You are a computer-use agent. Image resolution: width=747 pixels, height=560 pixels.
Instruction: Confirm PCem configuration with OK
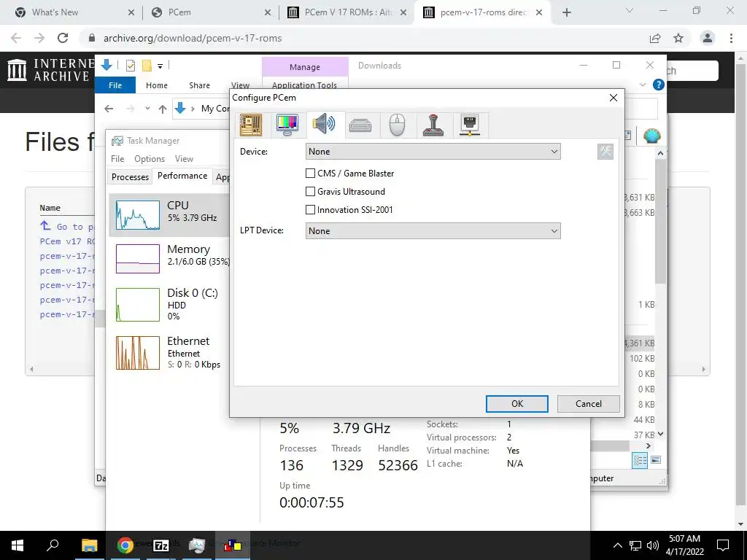(517, 404)
